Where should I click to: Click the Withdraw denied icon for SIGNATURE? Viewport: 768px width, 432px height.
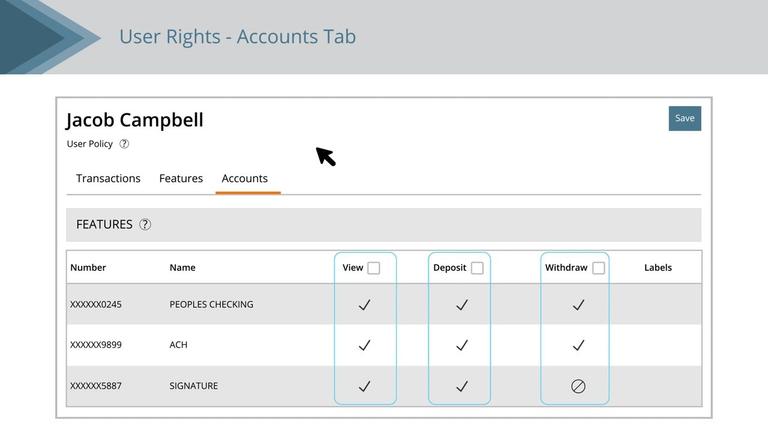coord(578,386)
